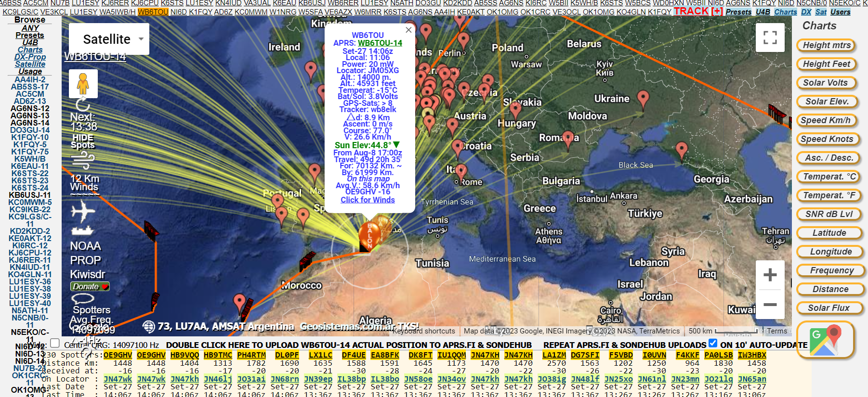This screenshot has height=397, width=868.
Task: Expand tracking with the [+] link
Action: pos(717,11)
